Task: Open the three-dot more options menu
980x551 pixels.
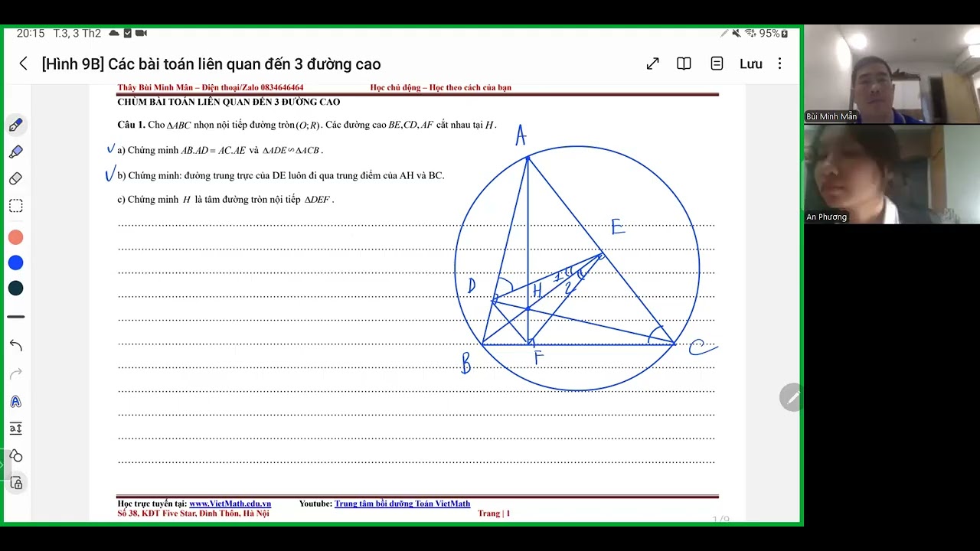Action: (x=779, y=64)
